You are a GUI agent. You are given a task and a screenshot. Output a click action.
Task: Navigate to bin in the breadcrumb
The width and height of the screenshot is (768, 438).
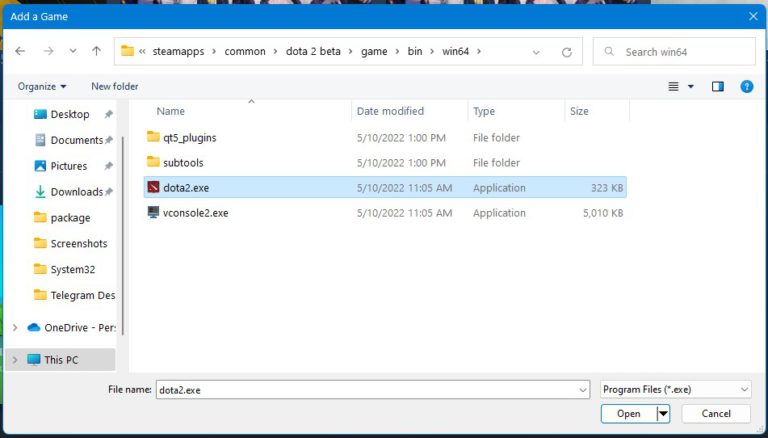pyautogui.click(x=415, y=51)
